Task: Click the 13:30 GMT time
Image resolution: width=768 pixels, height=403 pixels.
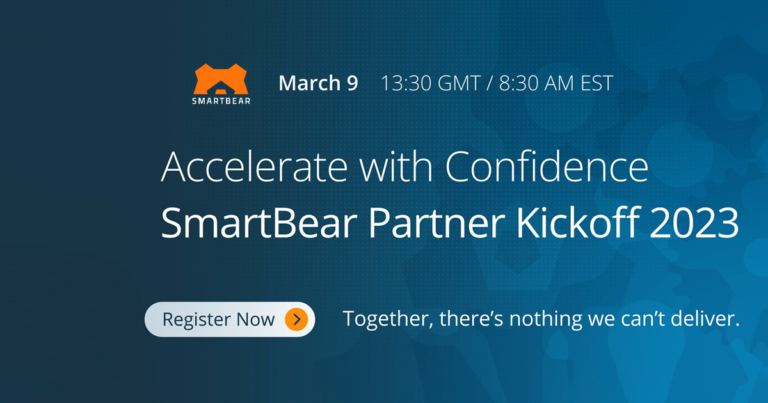Action: coord(430,83)
